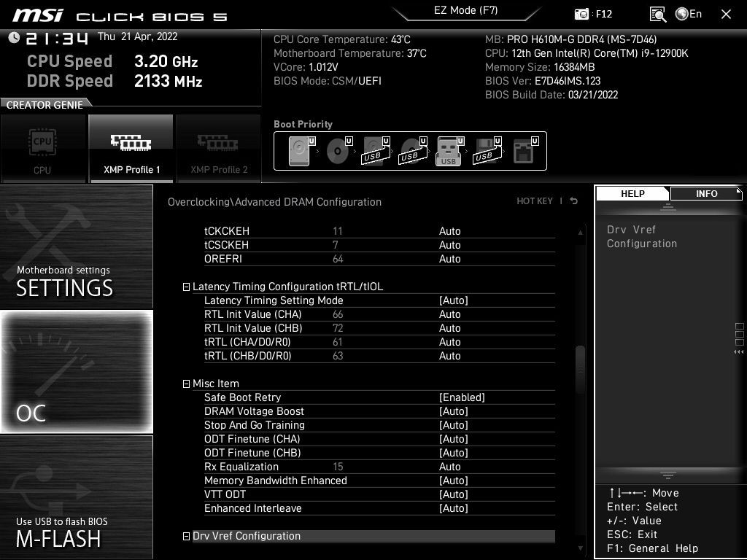Click the Boot Priority label

pyautogui.click(x=303, y=124)
